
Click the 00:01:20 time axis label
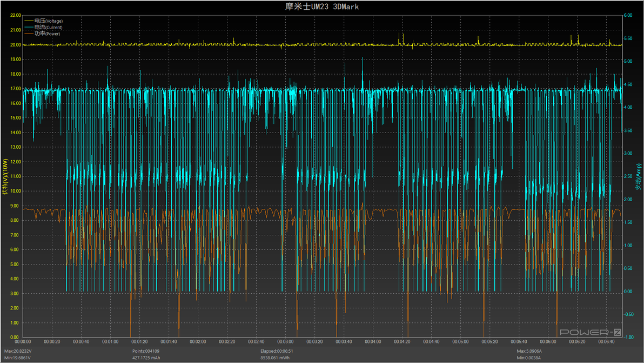[x=139, y=341]
